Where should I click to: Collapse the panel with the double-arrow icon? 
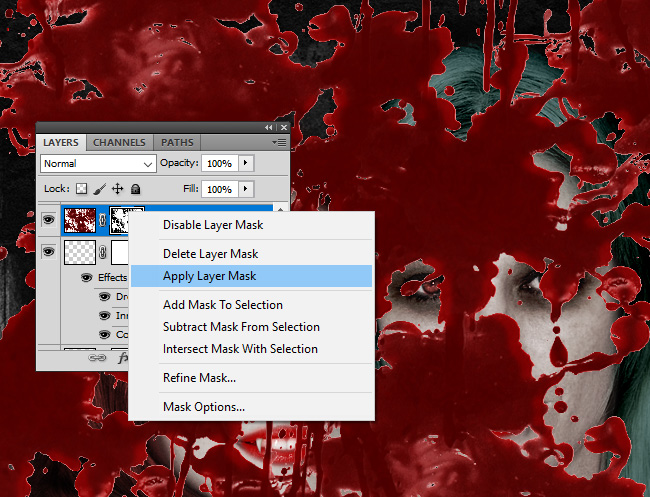pos(268,128)
